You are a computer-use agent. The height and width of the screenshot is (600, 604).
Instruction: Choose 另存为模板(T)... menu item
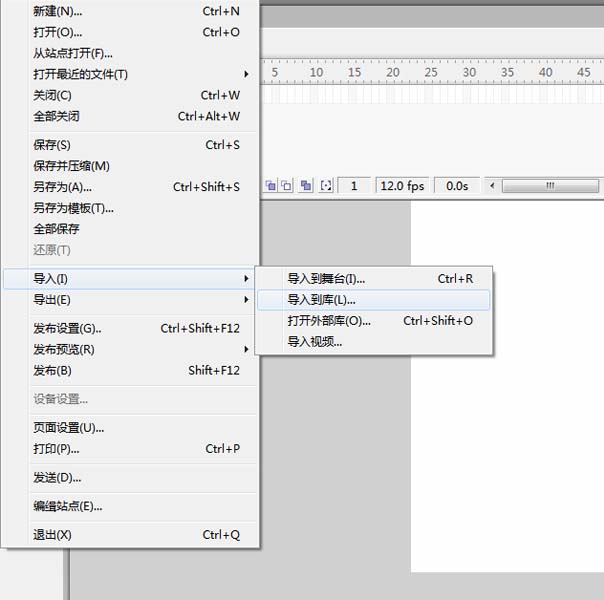coord(132,208)
